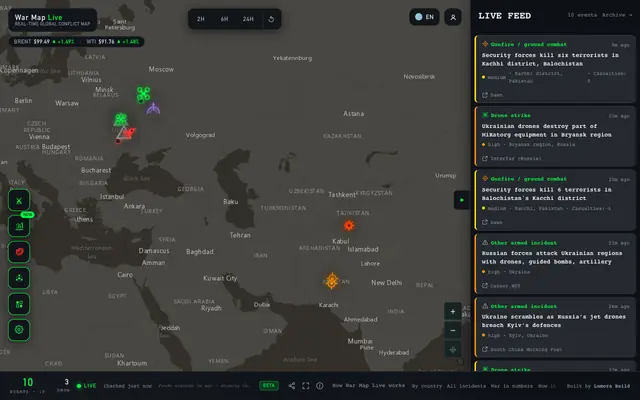This screenshot has width=640, height=400.
Task: Click the Moscow label on the map
Action: pos(161,69)
